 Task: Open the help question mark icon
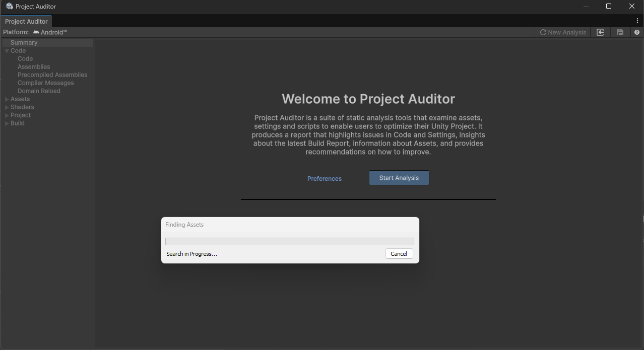click(637, 32)
